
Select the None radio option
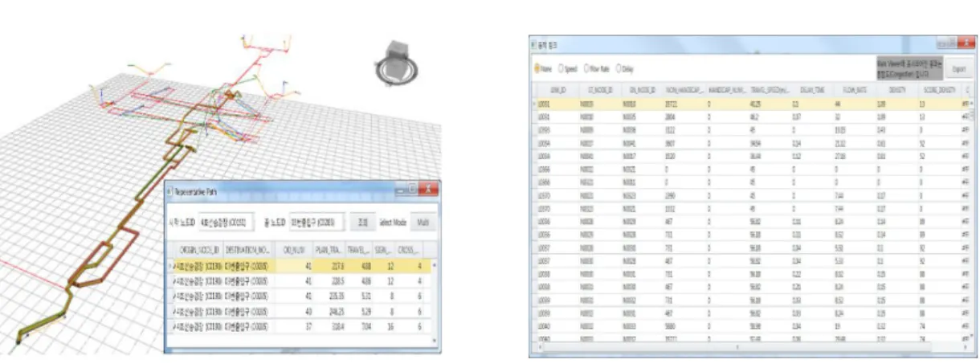545,69
